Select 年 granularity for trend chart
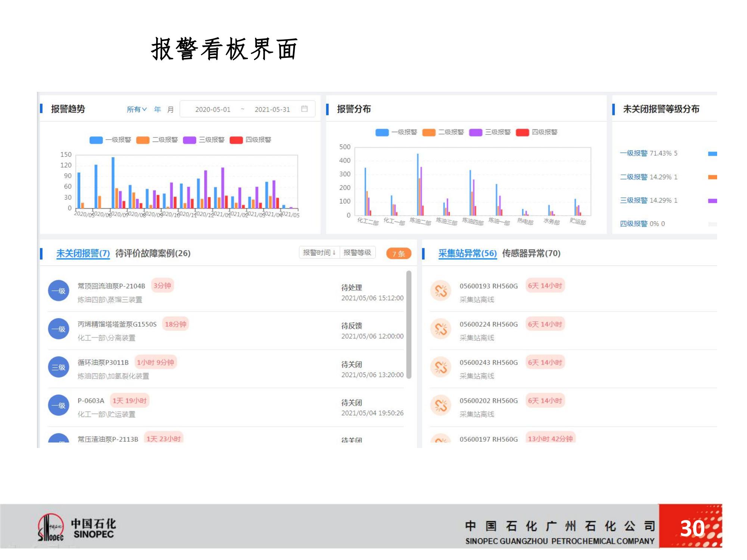The height and width of the screenshot is (560, 747). (158, 109)
